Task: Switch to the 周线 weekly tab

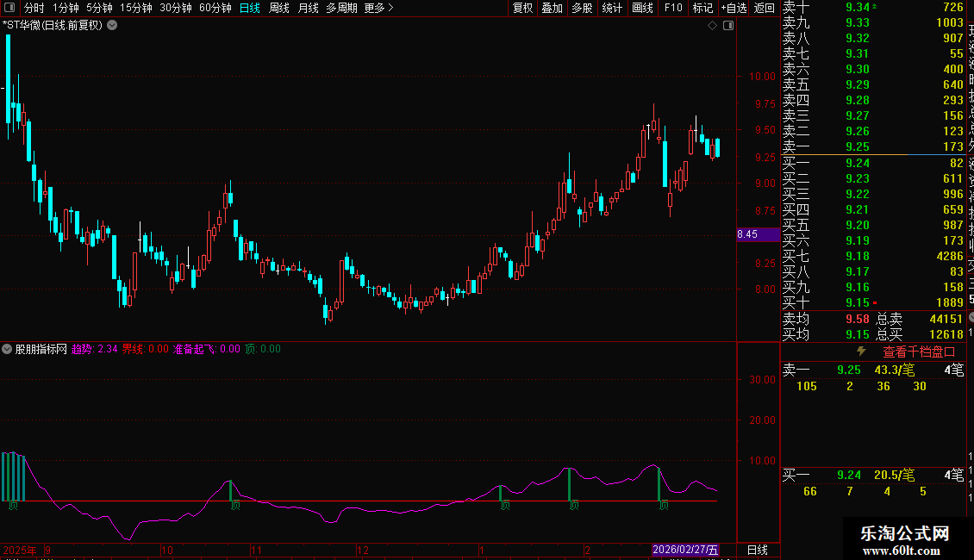Action: coord(279,8)
